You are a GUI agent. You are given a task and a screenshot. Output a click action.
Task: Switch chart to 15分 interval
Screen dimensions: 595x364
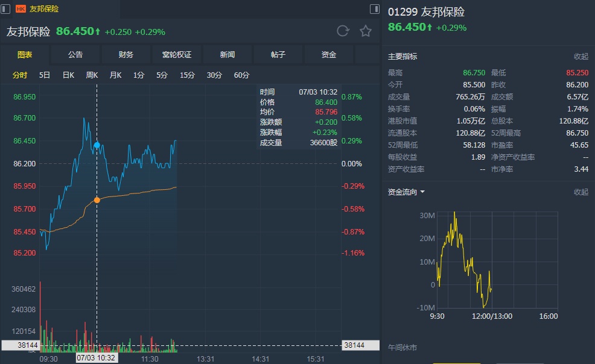click(187, 75)
